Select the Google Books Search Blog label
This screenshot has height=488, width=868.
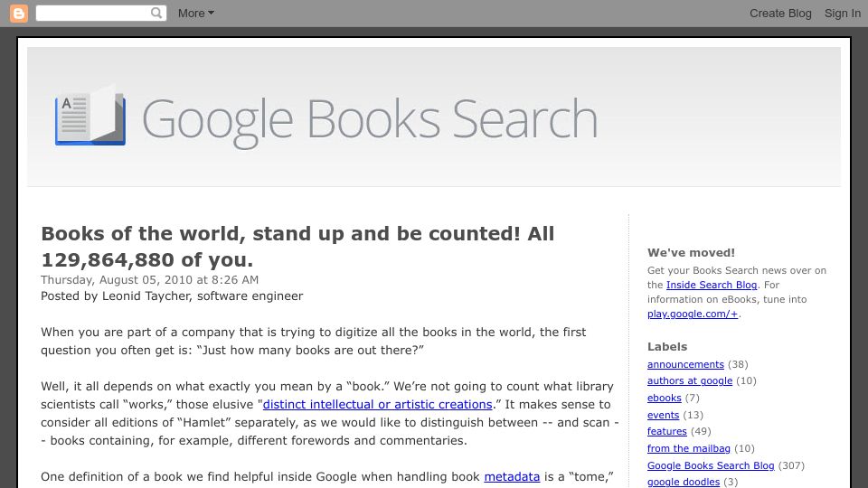tap(711, 465)
